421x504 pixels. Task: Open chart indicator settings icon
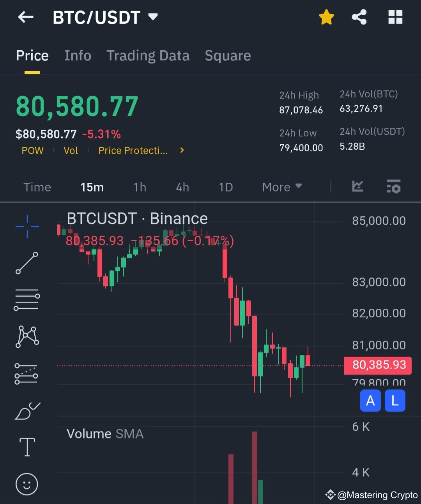(393, 186)
